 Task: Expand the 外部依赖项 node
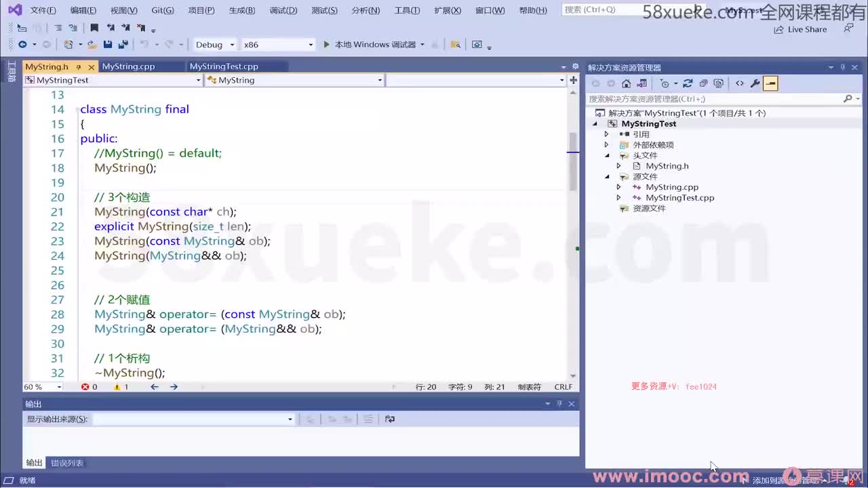pyautogui.click(x=607, y=145)
